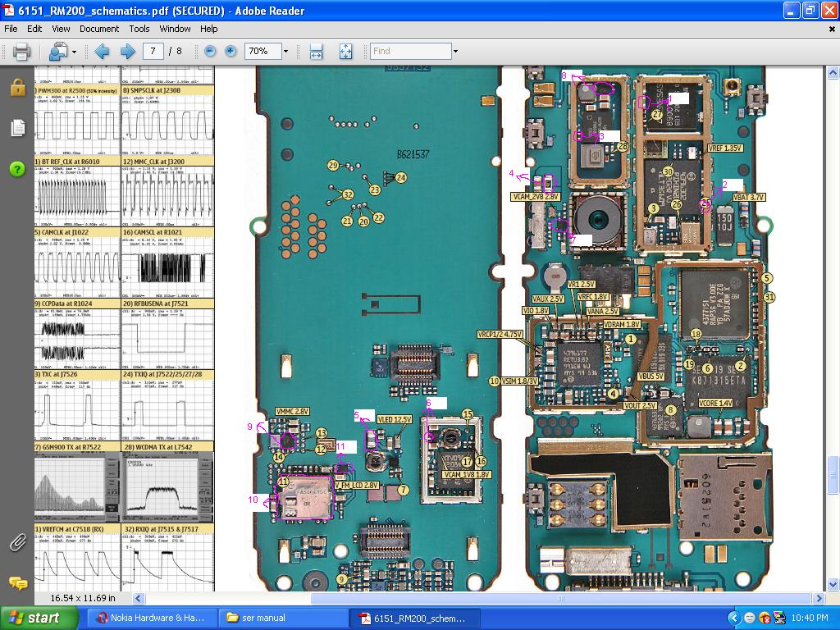Close the document with the menu bar X

832,30
